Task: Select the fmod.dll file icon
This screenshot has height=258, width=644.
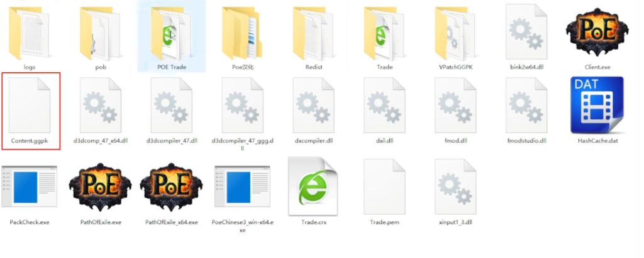Action: [455, 105]
